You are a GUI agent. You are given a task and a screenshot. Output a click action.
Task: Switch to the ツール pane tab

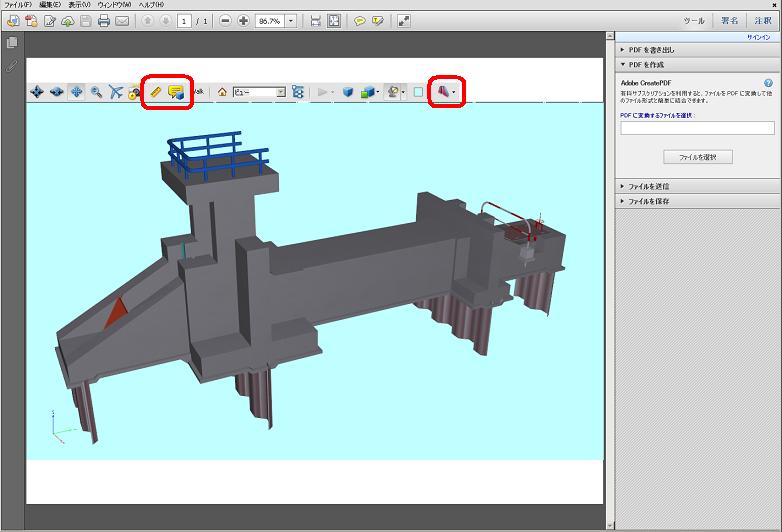tap(694, 21)
